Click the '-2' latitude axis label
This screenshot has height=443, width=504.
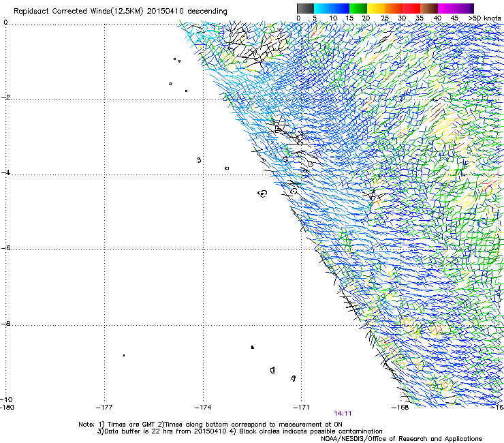tap(5, 97)
